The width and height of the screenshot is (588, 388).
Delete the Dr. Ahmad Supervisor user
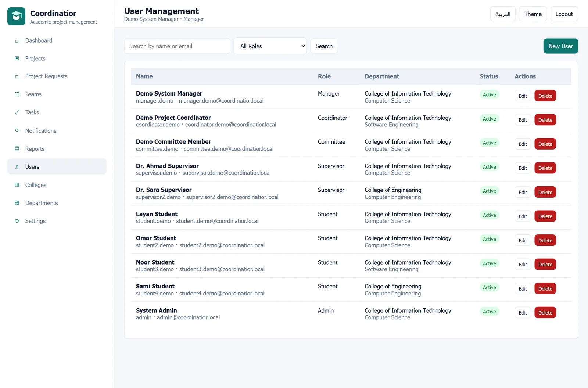[545, 168]
